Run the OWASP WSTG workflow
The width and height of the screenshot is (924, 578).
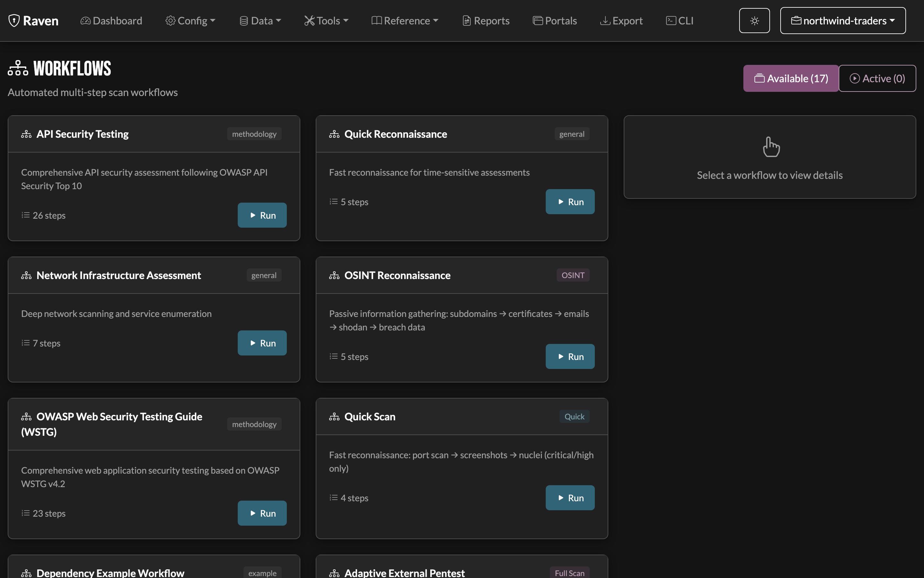pos(262,513)
